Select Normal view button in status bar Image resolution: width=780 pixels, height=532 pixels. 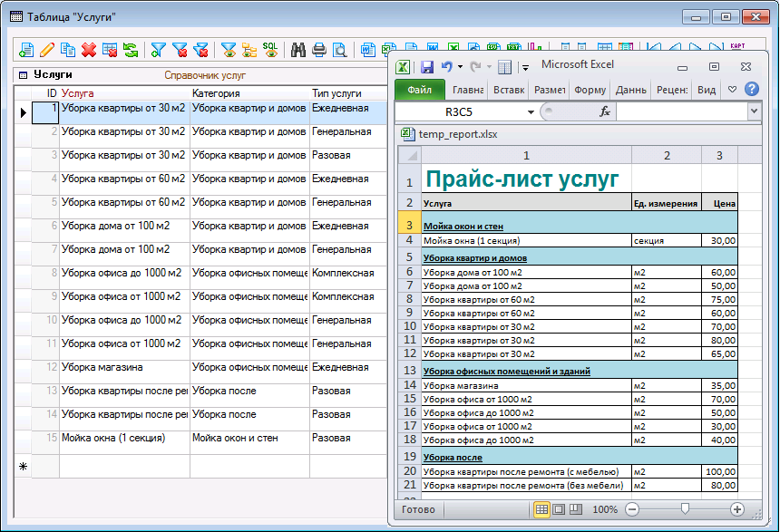point(541,510)
